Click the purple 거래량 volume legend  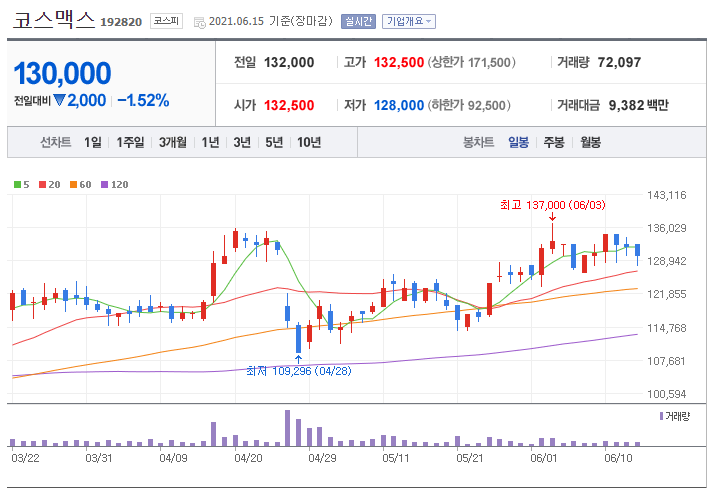(675, 416)
